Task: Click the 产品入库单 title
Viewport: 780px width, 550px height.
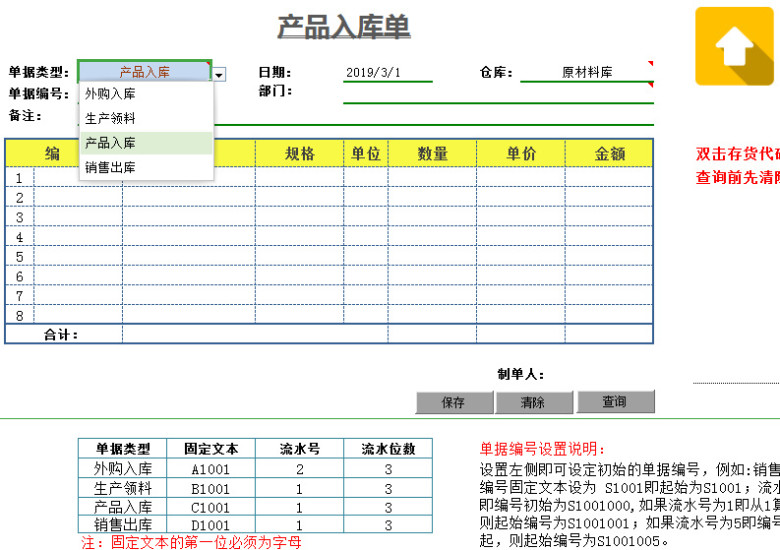Action: pyautogui.click(x=344, y=27)
